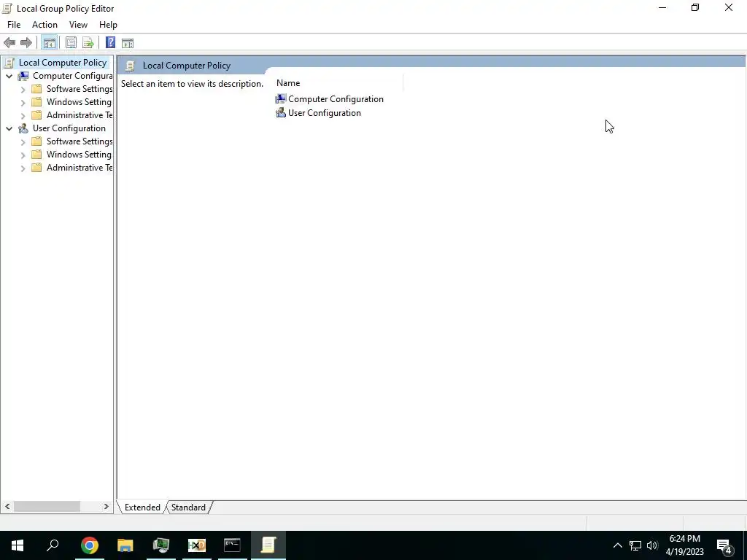The image size is (747, 560).
Task: Open the Help menu
Action: click(108, 25)
